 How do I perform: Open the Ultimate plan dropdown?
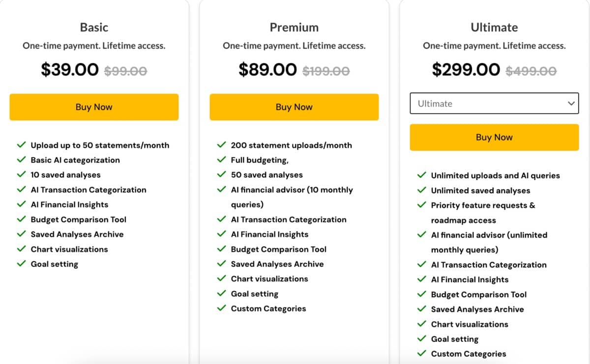tap(494, 104)
